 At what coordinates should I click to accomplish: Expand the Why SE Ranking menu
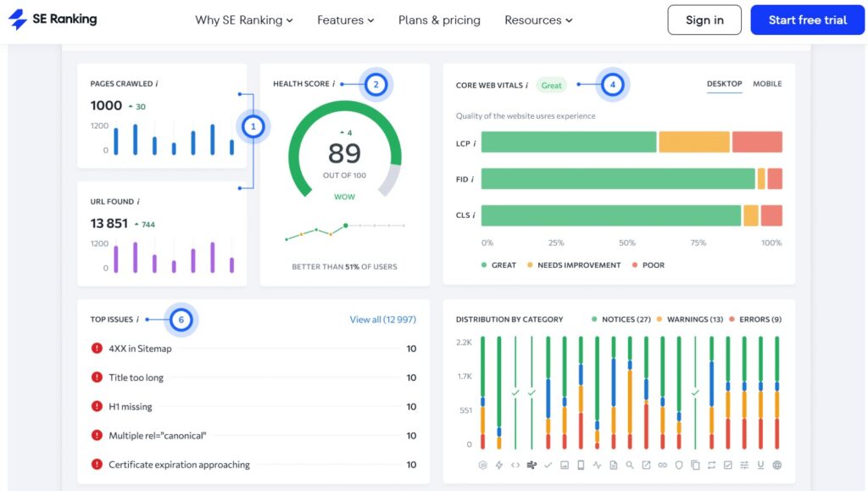(244, 20)
